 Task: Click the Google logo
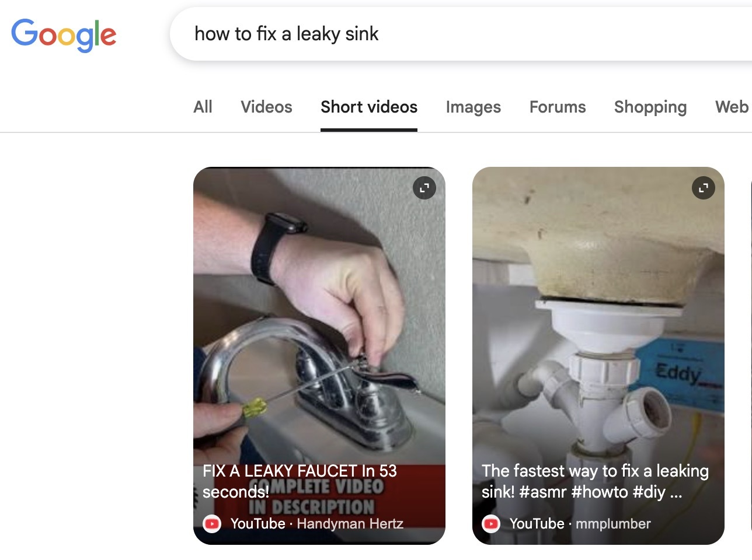point(64,35)
